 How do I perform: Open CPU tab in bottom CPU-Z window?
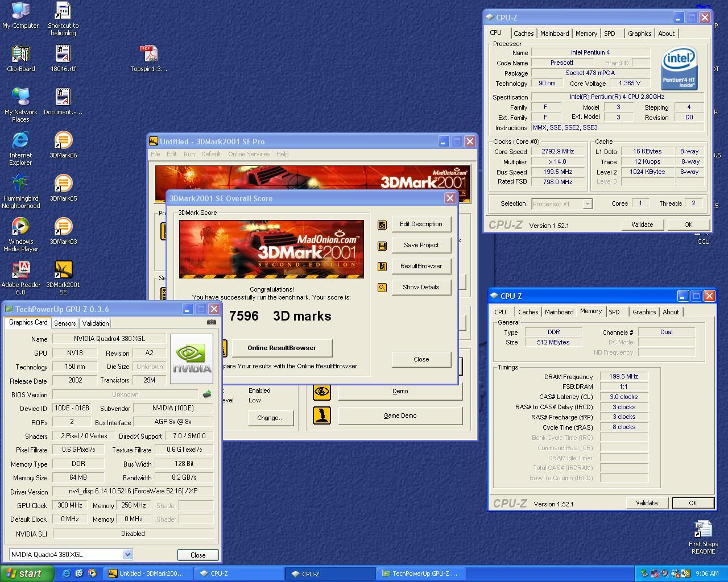[500, 312]
